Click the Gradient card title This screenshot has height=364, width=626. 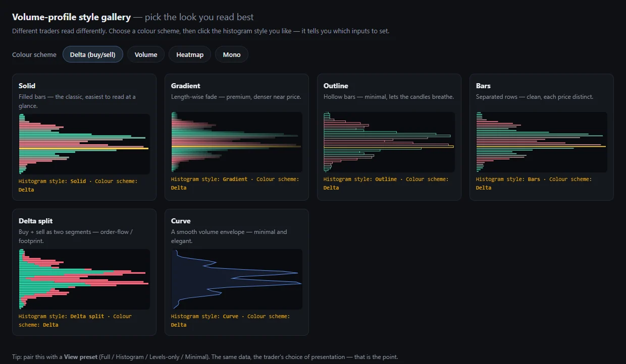(186, 86)
